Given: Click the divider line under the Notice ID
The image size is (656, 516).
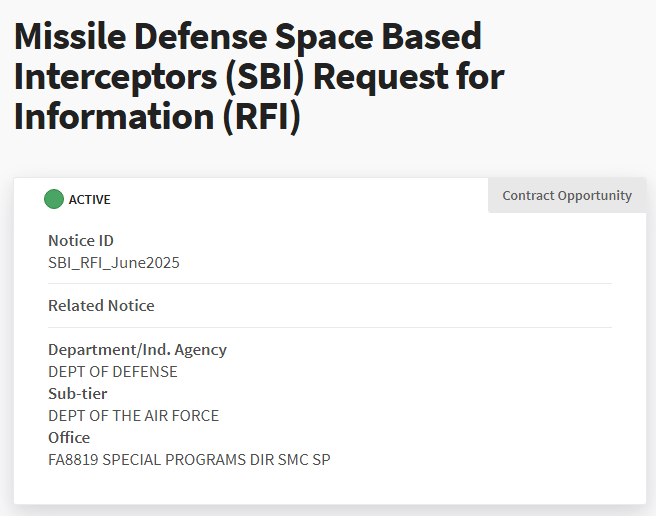Looking at the screenshot, I should click(x=330, y=283).
